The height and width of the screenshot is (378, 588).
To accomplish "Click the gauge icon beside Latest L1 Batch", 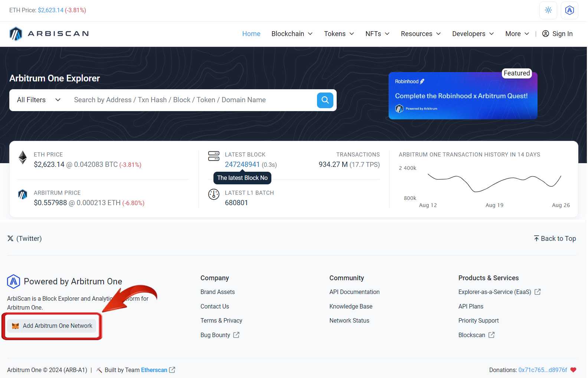I will coord(214,194).
